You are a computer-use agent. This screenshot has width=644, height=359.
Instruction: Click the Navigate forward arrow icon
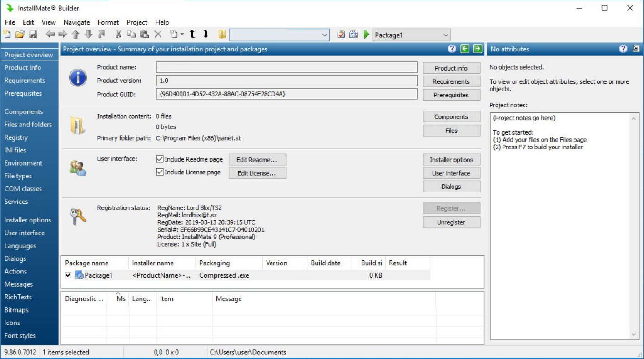(x=63, y=35)
